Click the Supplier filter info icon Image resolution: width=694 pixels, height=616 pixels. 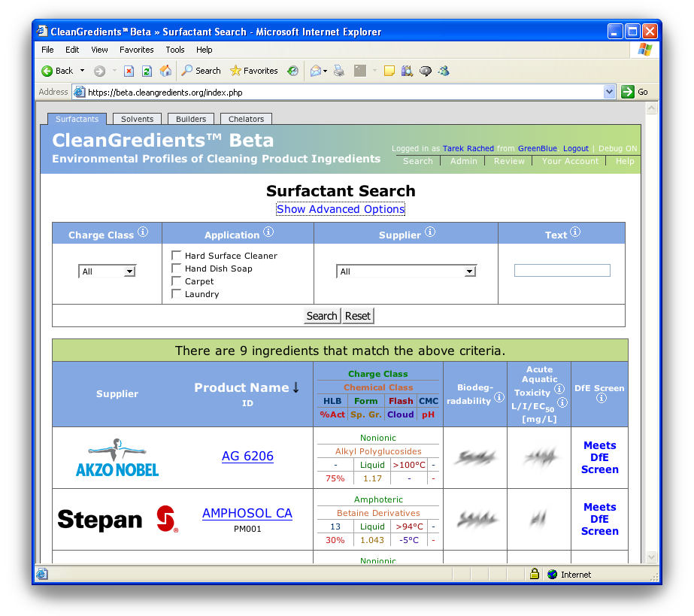(x=430, y=232)
